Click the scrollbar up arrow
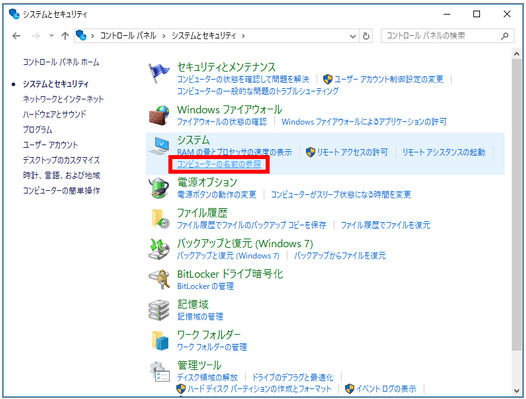Screen dimensions: 526x399 pos(517,54)
